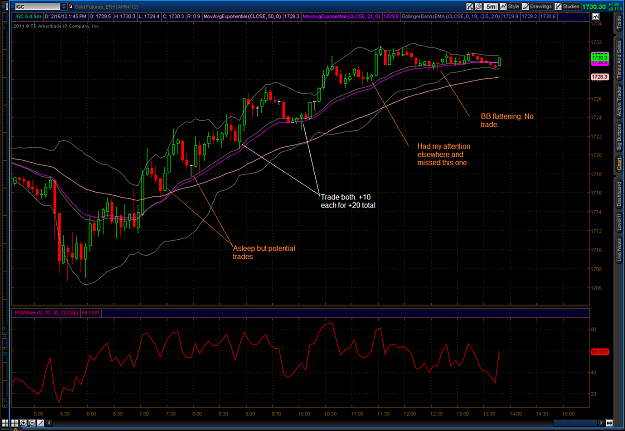Click the second chart tool icon beside 5m
The width and height of the screenshot is (625, 431).
(478, 6)
